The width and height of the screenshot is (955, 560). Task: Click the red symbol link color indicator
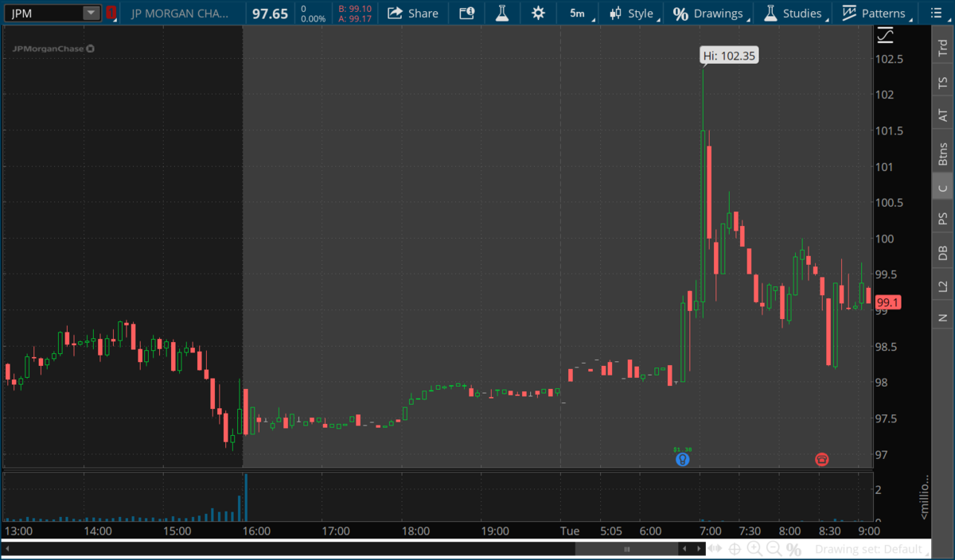click(111, 13)
